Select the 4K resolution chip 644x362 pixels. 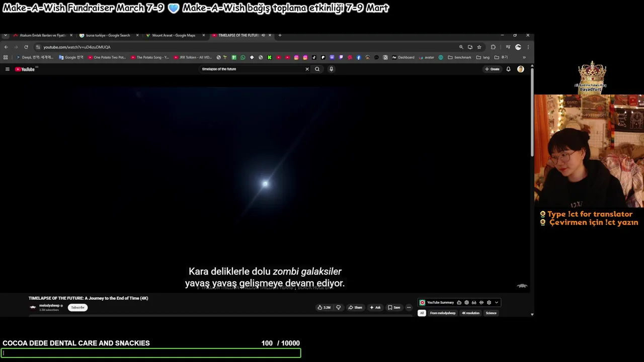471,313
